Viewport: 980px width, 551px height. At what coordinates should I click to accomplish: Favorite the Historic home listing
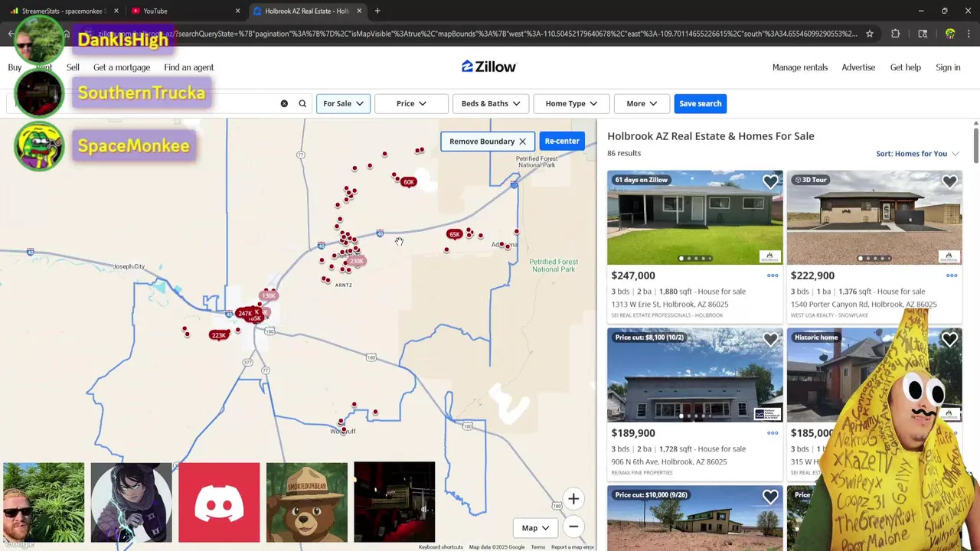(949, 339)
